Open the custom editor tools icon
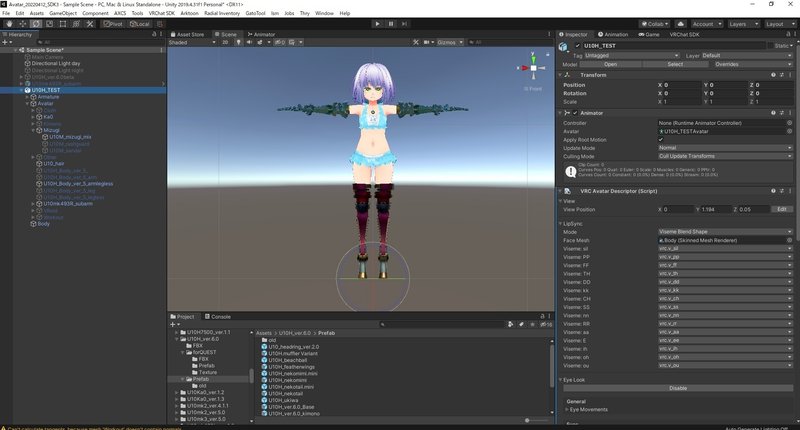800x430 pixels. pos(90,24)
